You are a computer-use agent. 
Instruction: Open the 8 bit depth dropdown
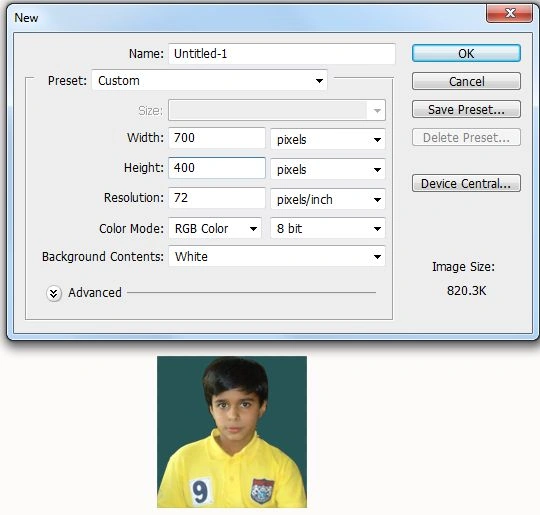(x=328, y=228)
